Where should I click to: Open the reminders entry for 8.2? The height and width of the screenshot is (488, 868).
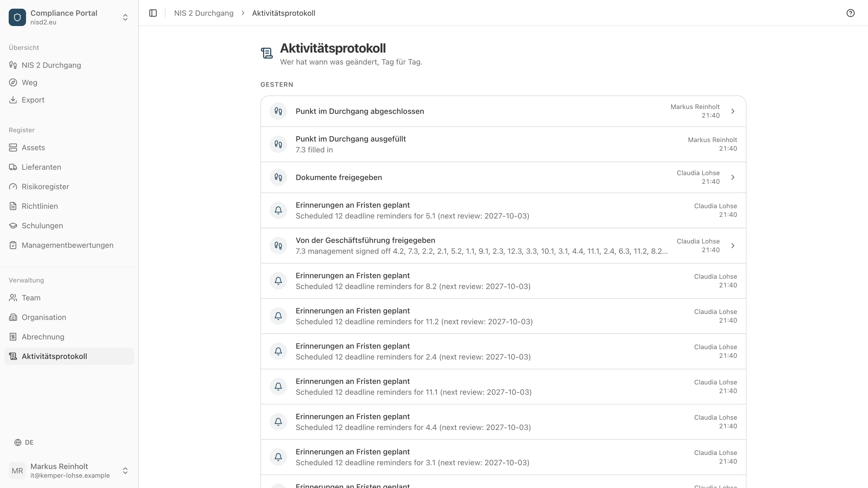pyautogui.click(x=503, y=281)
